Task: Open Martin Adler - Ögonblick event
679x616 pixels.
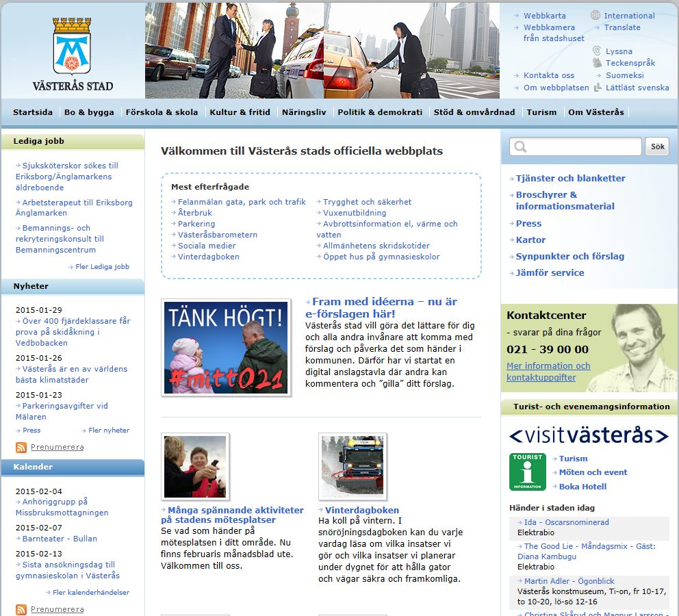Action: tap(569, 581)
